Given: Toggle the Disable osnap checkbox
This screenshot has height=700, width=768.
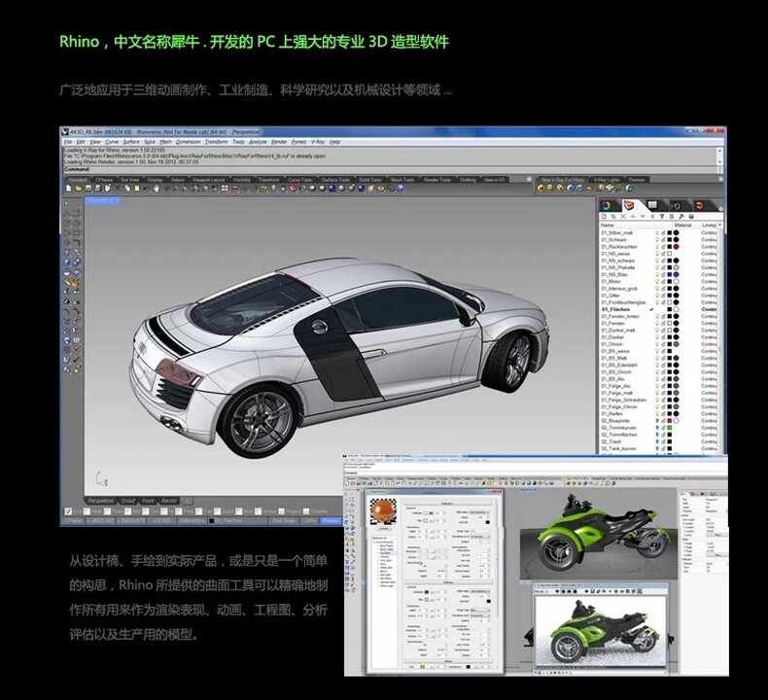Looking at the screenshot, I should point(306,511).
